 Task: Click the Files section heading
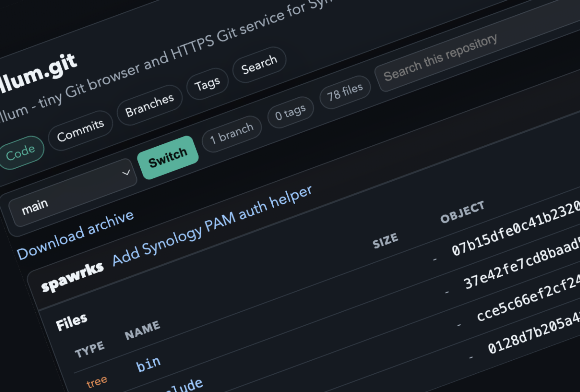(72, 322)
